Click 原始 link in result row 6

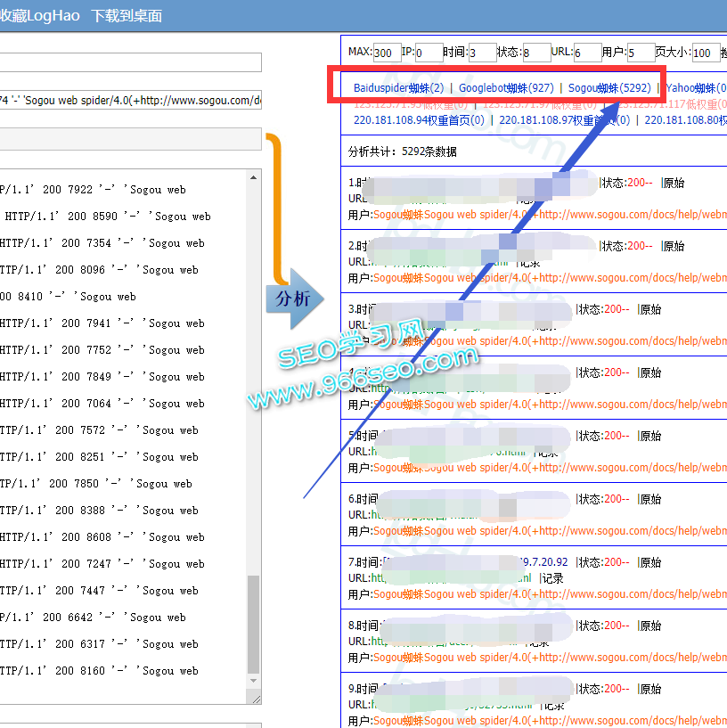coord(650,499)
